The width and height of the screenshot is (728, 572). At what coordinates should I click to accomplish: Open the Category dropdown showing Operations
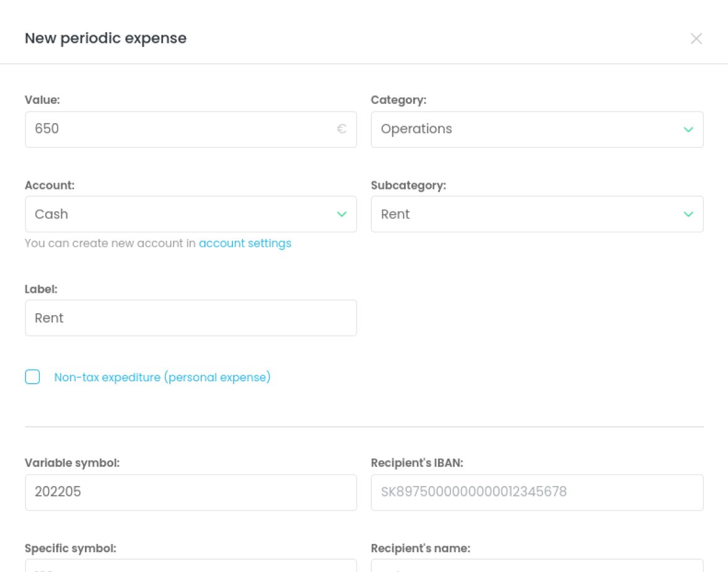tap(537, 129)
